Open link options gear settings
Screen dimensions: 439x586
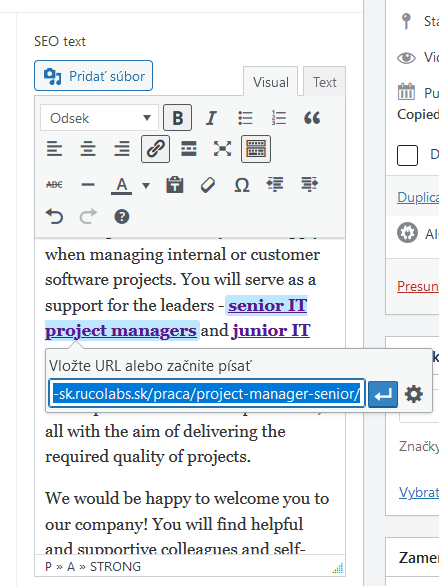coord(414,394)
